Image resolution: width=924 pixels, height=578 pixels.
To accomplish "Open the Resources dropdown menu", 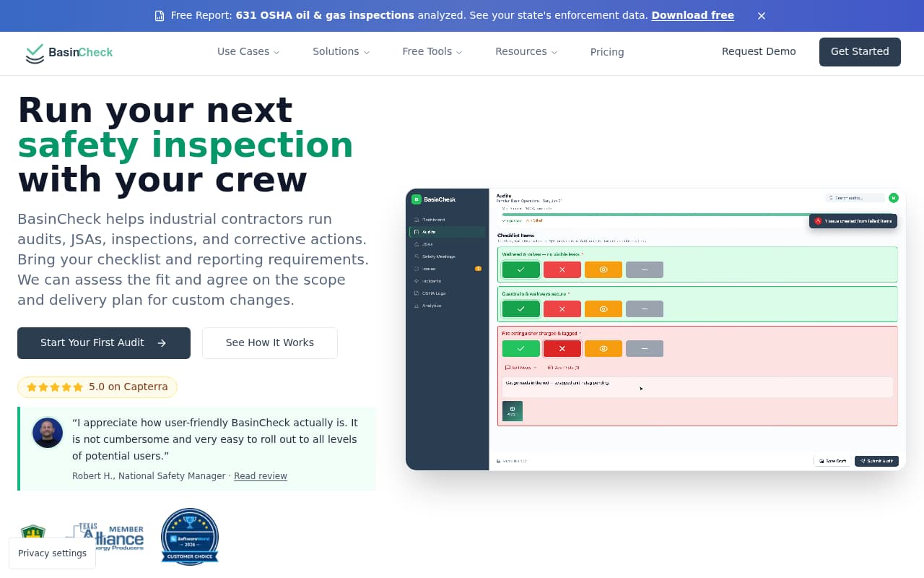I will pos(526,52).
